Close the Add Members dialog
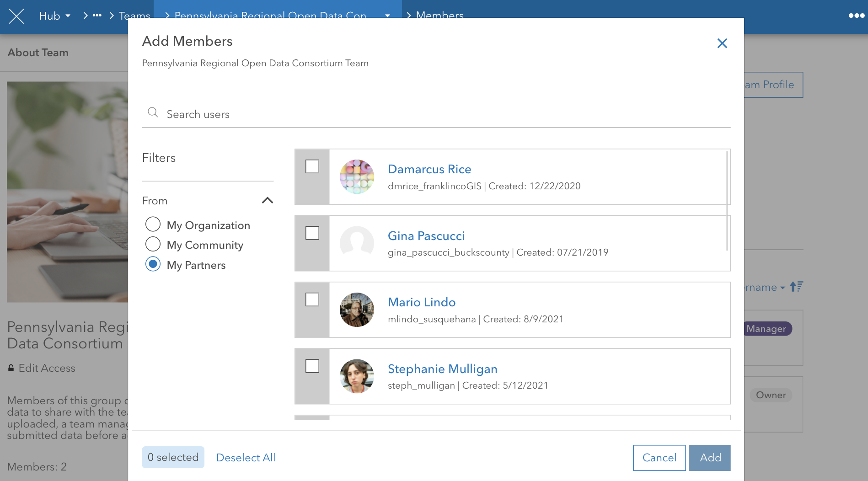This screenshot has width=868, height=481. tap(722, 43)
